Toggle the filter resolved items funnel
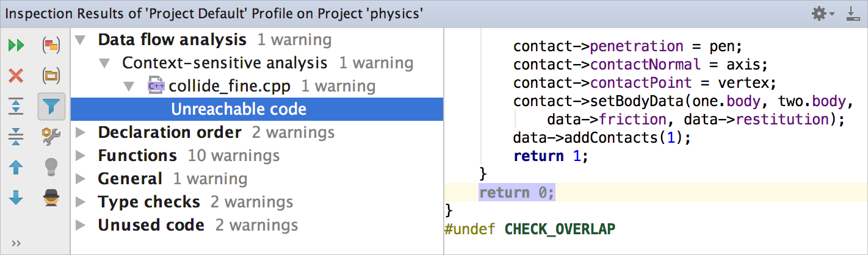This screenshot has width=868, height=255. click(52, 107)
